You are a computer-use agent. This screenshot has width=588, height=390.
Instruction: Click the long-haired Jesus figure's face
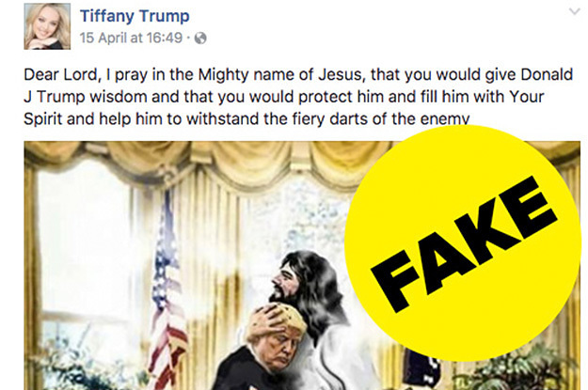point(287,279)
